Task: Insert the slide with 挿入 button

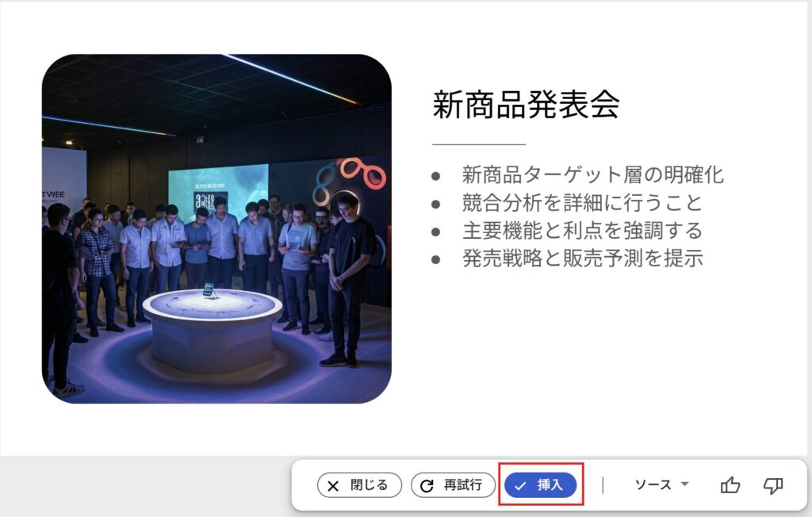Action: (x=541, y=485)
